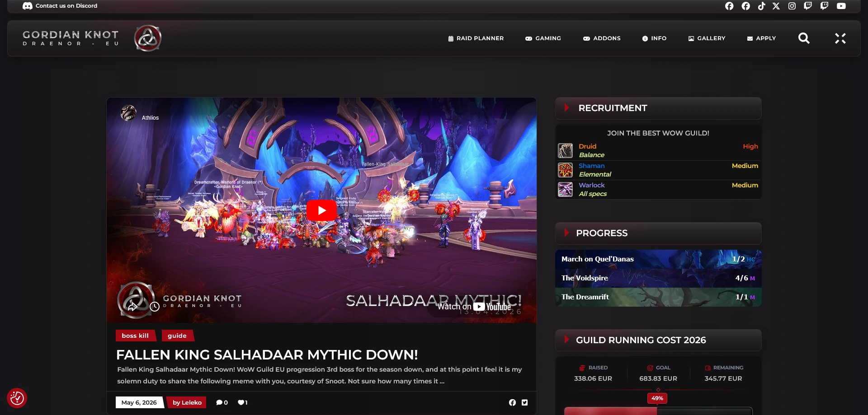Share the post on Facebook
The image size is (868, 415).
pos(512,402)
